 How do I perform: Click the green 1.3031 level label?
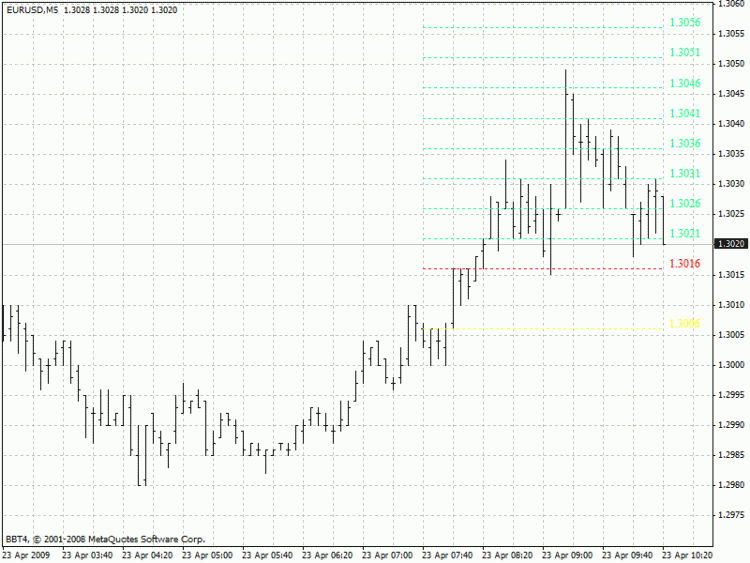point(685,174)
